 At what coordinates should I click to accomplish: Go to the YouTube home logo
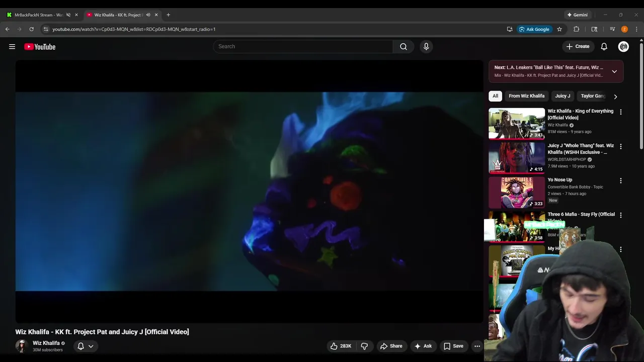click(x=40, y=47)
